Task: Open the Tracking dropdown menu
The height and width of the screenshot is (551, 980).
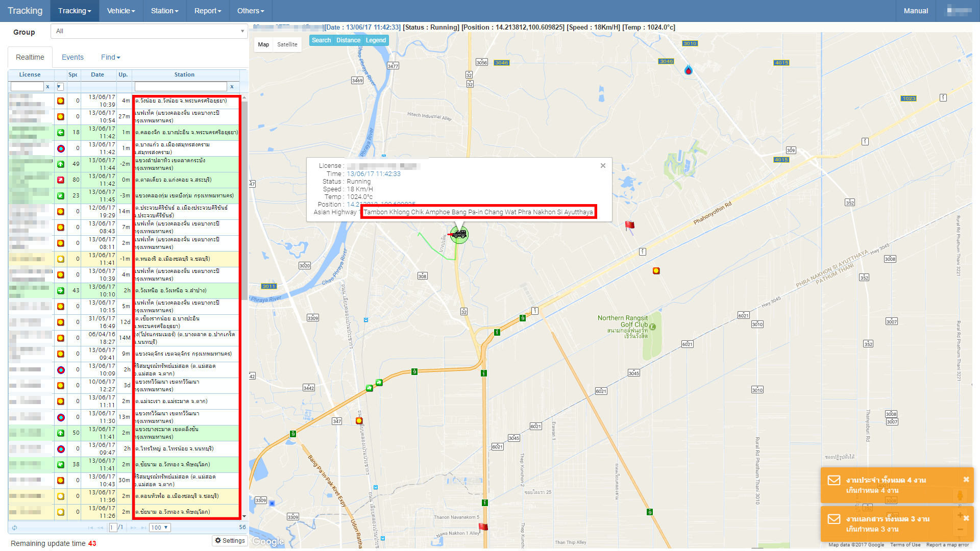Action: tap(75, 11)
